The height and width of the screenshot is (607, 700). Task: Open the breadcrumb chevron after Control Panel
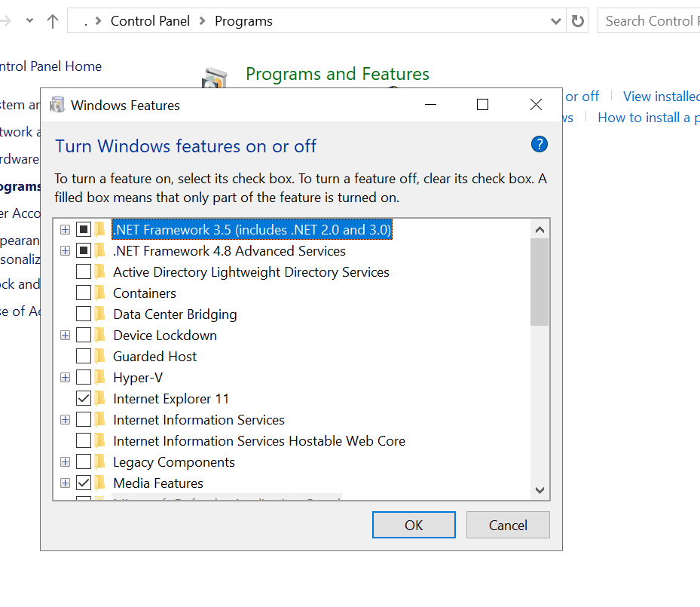point(202,21)
